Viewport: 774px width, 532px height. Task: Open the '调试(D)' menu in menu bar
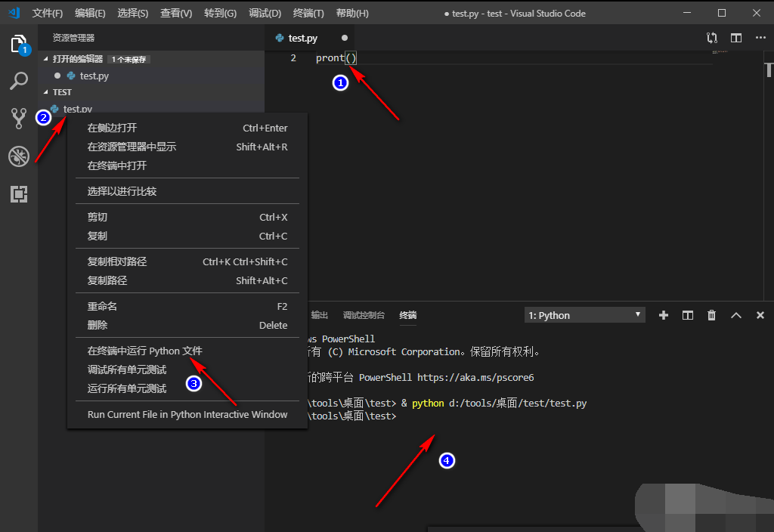[265, 14]
